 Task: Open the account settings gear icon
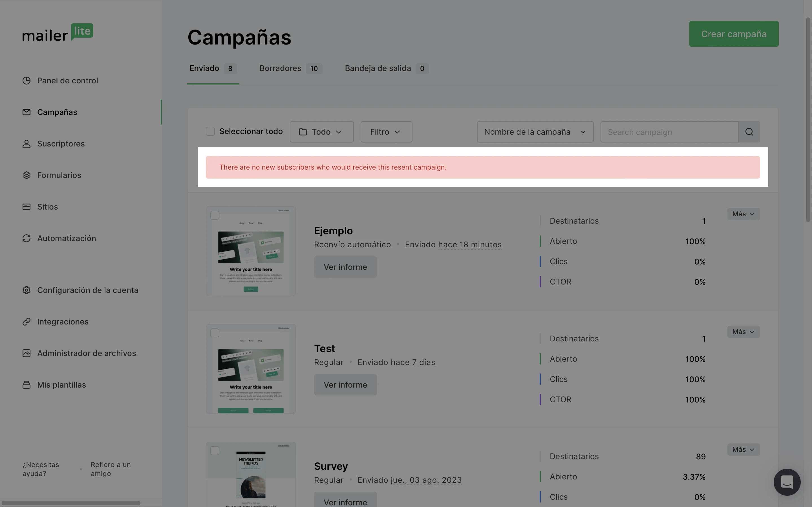coord(27,290)
